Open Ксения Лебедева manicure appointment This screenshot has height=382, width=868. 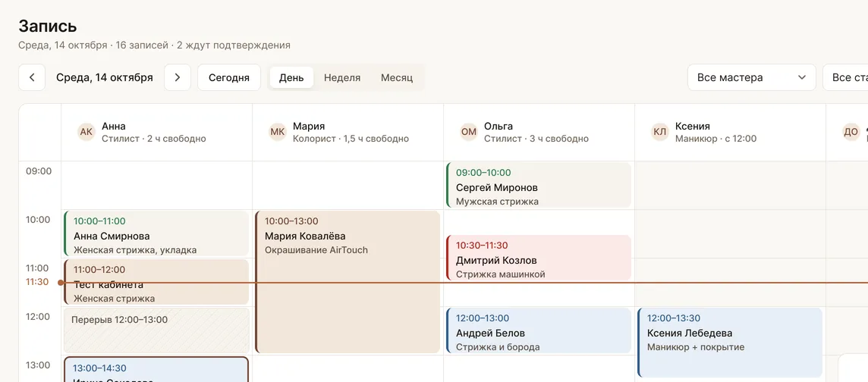point(730,343)
